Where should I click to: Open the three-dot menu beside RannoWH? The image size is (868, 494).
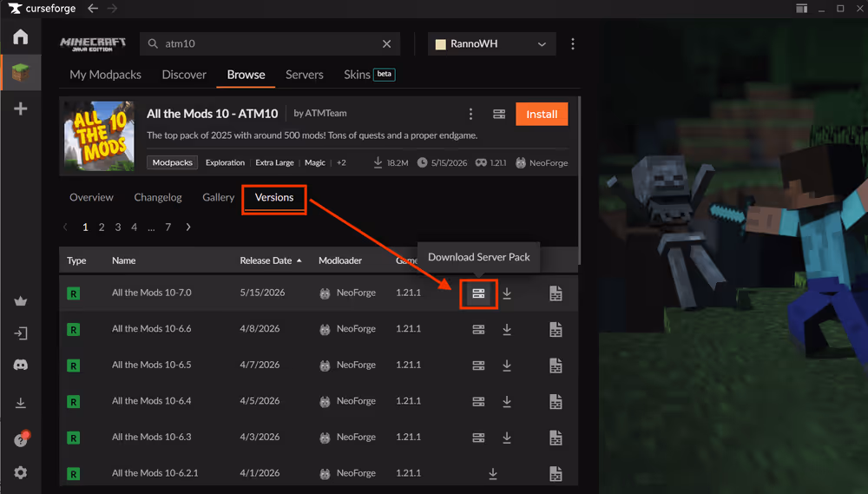pos(573,43)
